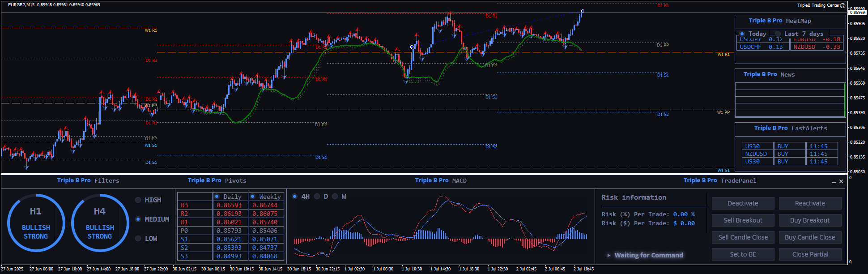Toggle the Weekly pivots radio button
Viewport: 868px width, 274px height.
click(253, 197)
